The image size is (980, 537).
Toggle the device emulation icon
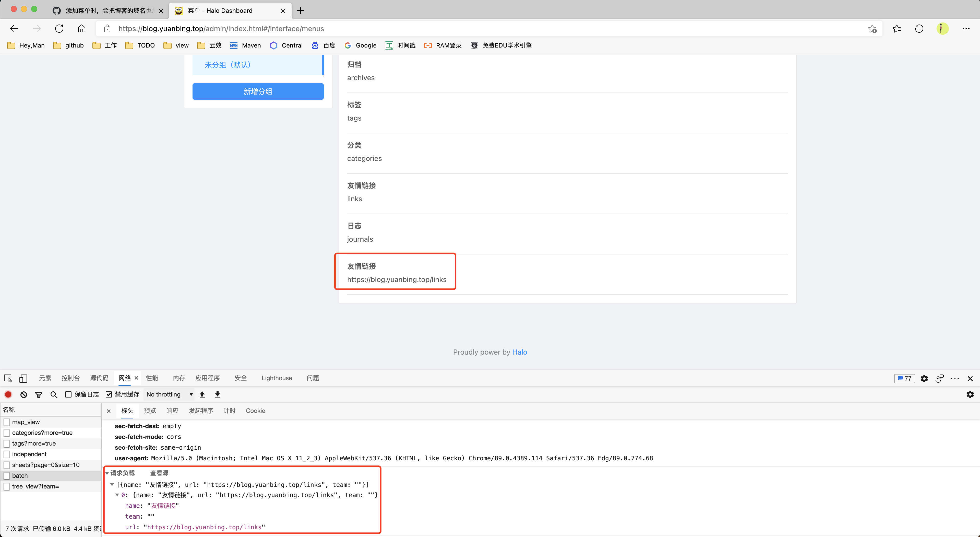click(x=23, y=378)
